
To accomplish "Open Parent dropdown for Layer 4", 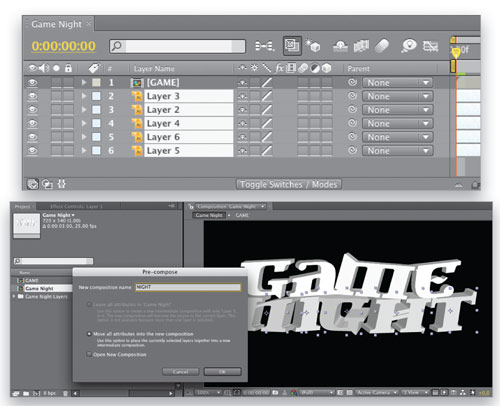I will [398, 123].
